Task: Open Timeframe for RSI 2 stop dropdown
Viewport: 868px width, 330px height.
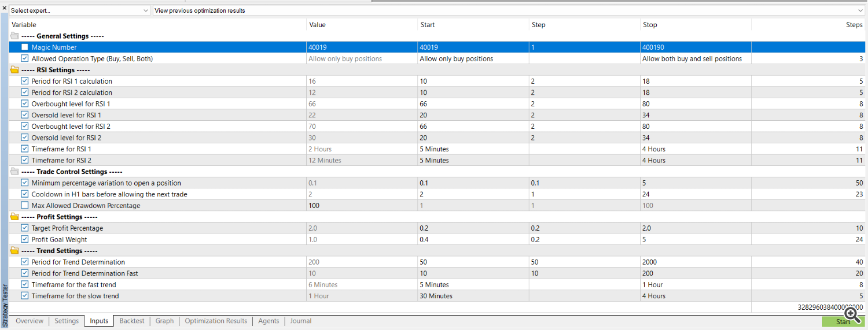Action: tap(696, 160)
